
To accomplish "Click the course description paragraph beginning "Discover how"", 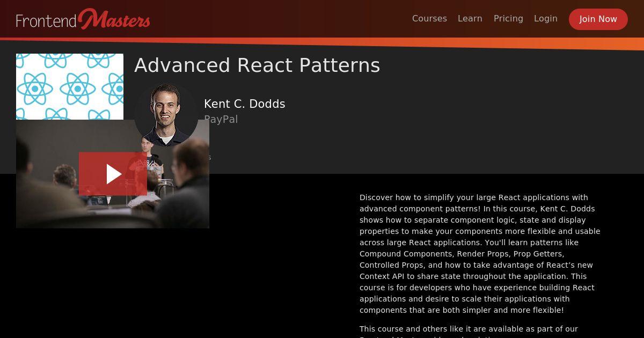I will [480, 254].
